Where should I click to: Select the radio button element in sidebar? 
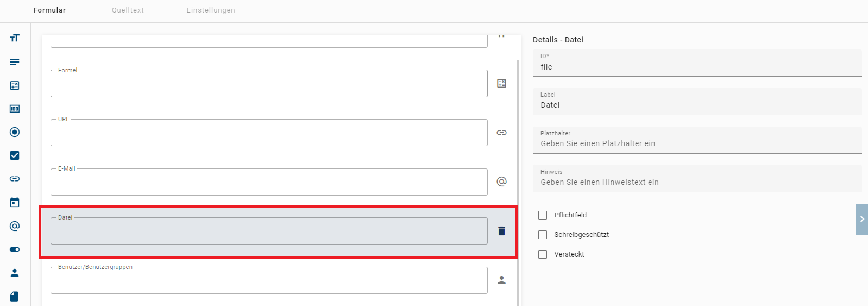click(15, 132)
